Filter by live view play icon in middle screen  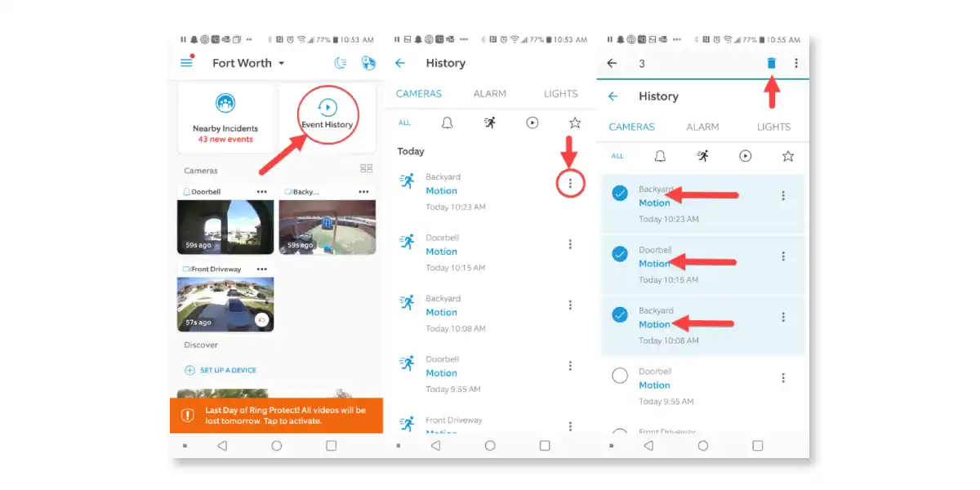click(532, 122)
